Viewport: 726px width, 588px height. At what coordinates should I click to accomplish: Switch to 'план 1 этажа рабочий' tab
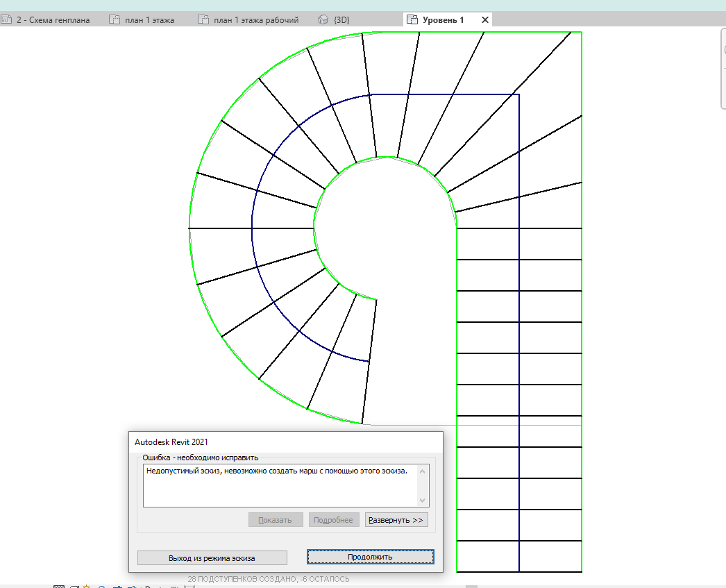tap(248, 20)
